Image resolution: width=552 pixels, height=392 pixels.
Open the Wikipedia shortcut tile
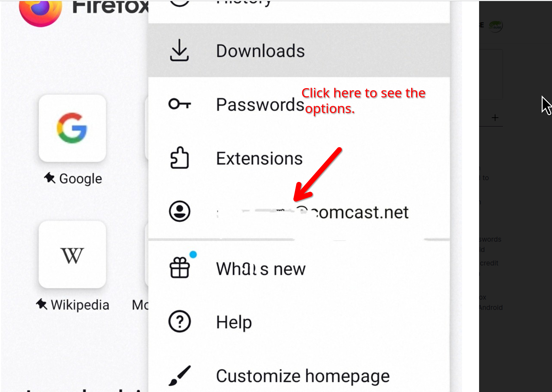coord(73,254)
